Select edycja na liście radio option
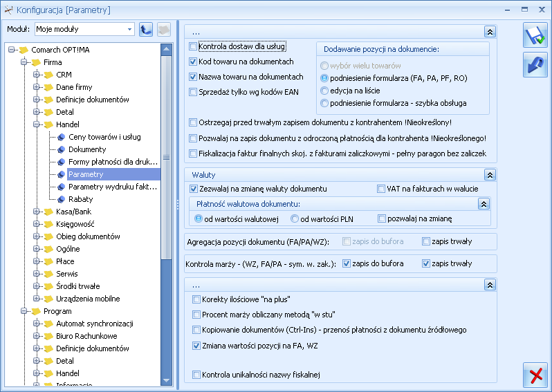 [x=324, y=91]
